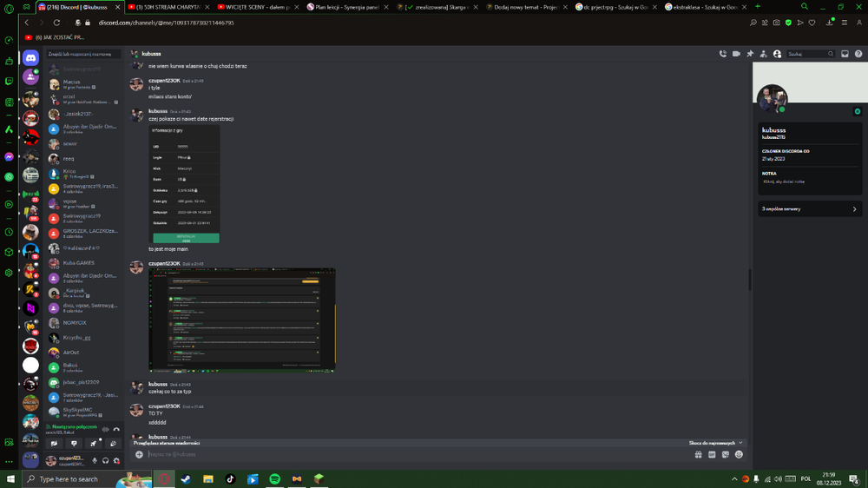
Task: Open TikTok from Windows taskbar
Action: point(230,478)
